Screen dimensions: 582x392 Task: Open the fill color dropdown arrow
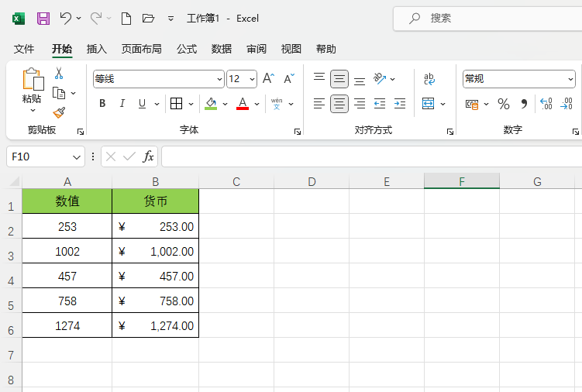[225, 104]
